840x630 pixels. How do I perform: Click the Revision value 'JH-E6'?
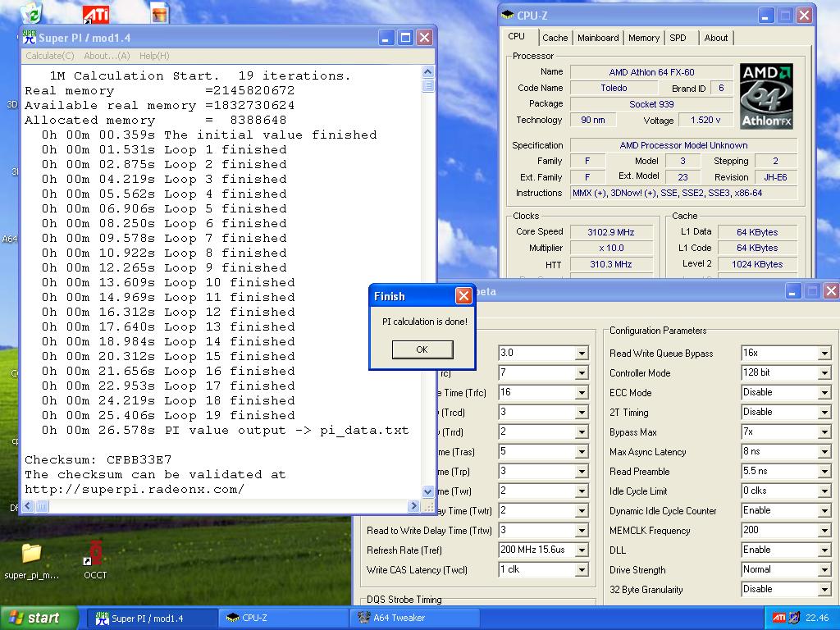click(x=775, y=177)
